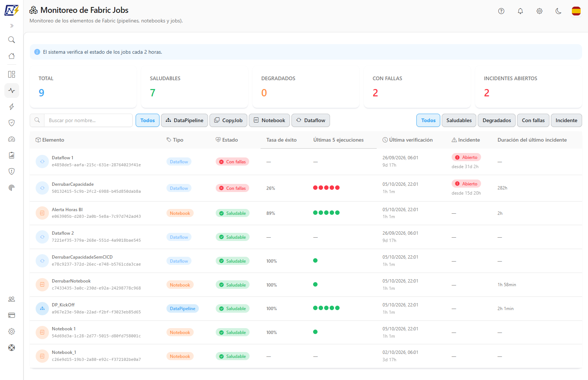
Task: Open the fingerprint icon in the sidebar
Action: 12,188
